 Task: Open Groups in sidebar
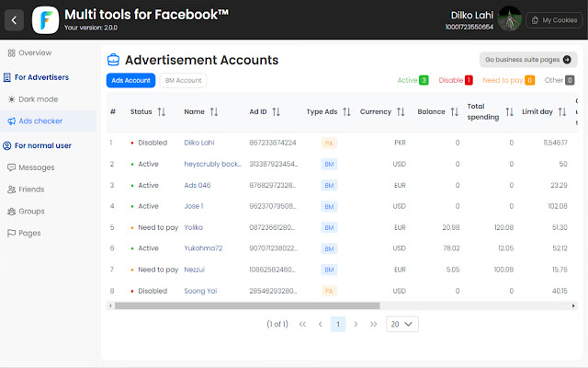26,211
